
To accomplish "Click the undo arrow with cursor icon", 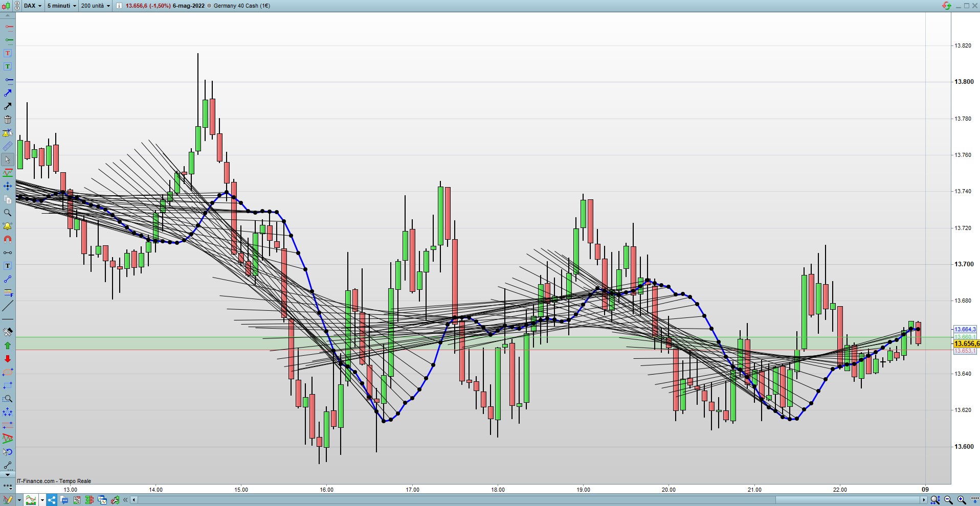I will tap(8, 452).
